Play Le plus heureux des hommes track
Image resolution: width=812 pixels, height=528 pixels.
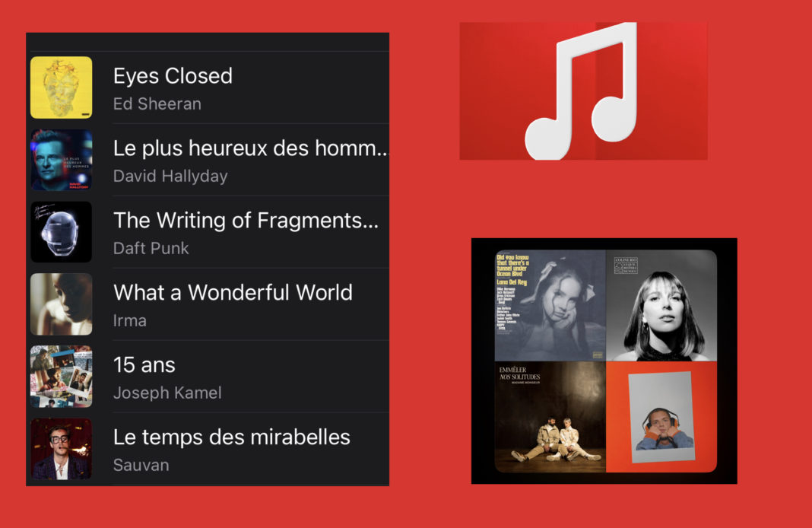click(250, 148)
